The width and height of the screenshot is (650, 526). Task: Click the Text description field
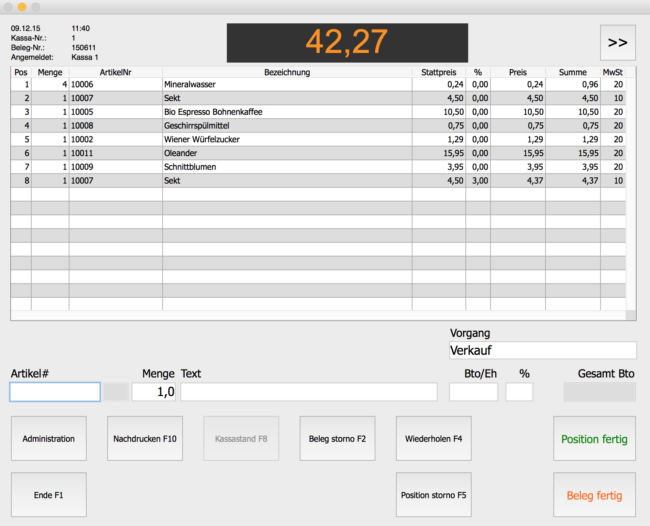click(x=308, y=392)
